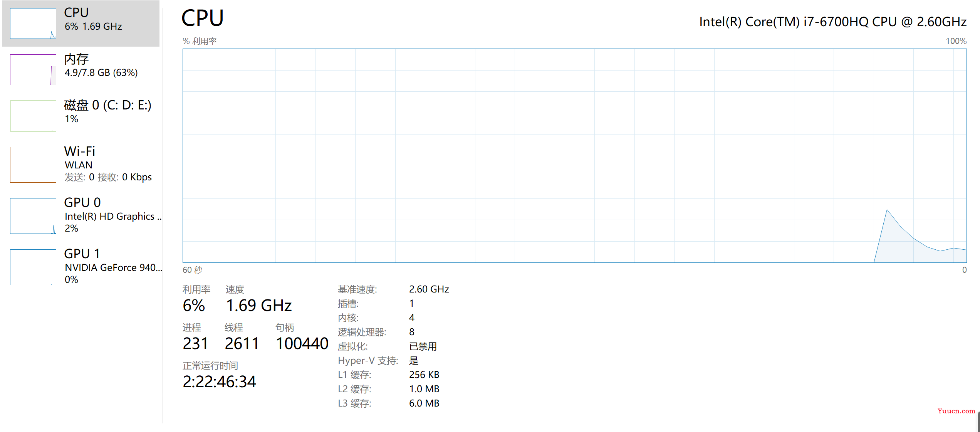Open the CPU 6% 1.69 GHz sidebar entry
Image resolution: width=980 pixels, height=432 pixels.
pos(81,24)
